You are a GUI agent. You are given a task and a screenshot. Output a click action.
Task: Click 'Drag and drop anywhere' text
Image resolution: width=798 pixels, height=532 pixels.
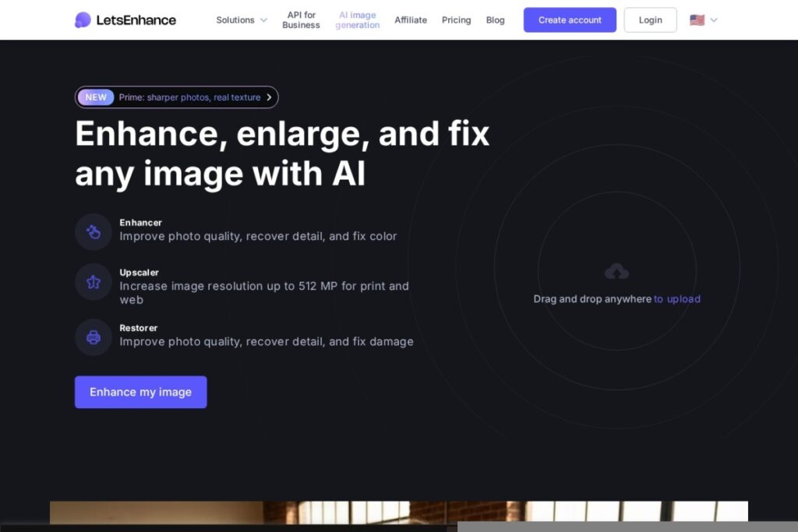click(x=592, y=299)
